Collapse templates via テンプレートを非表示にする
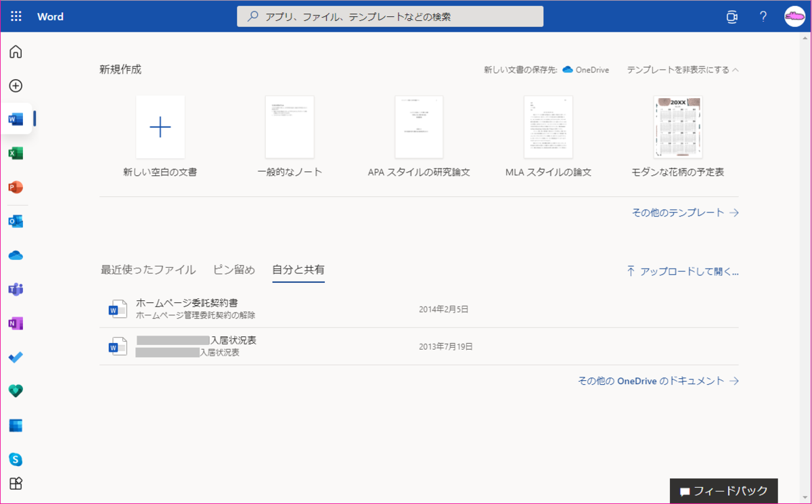This screenshot has width=812, height=504. click(683, 70)
